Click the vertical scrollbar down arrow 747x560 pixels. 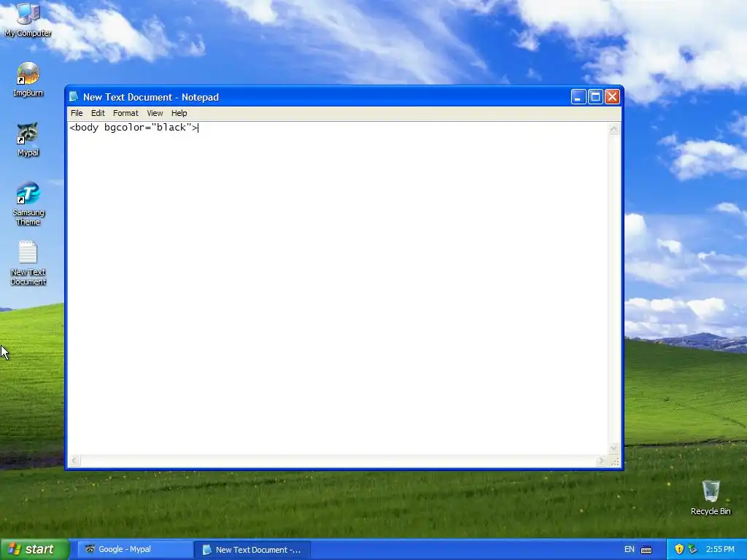[x=614, y=448]
